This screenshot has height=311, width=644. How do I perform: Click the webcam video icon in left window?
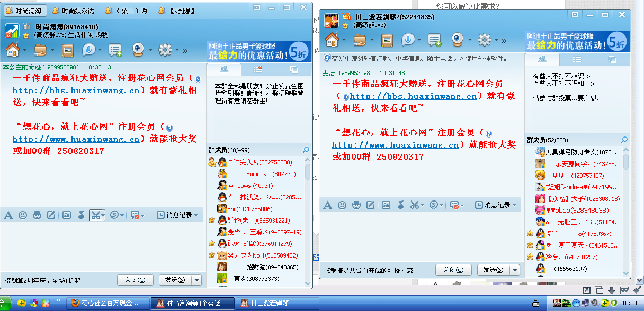139,50
